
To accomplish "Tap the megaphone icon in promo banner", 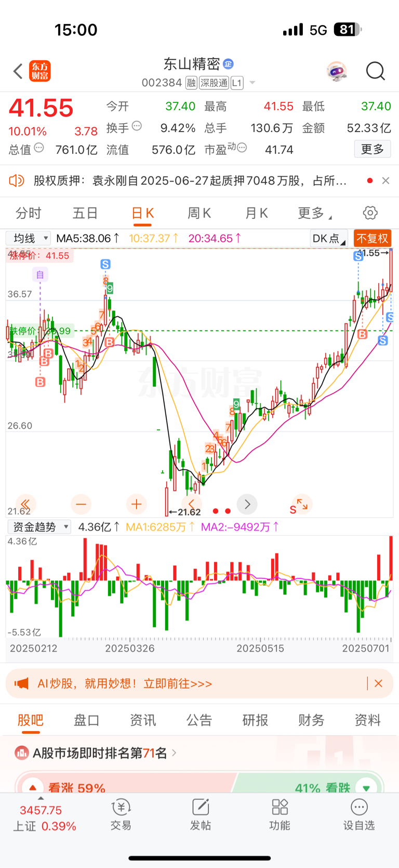I will coord(22,683).
